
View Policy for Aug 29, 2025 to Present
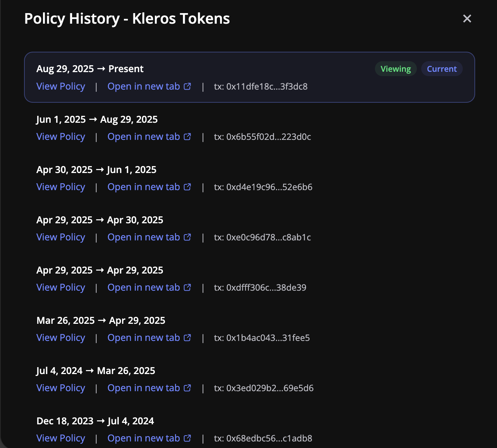[61, 86]
